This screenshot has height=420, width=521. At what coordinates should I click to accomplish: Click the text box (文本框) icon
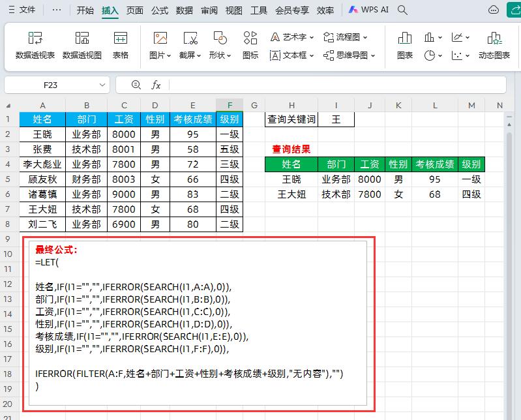(x=275, y=55)
